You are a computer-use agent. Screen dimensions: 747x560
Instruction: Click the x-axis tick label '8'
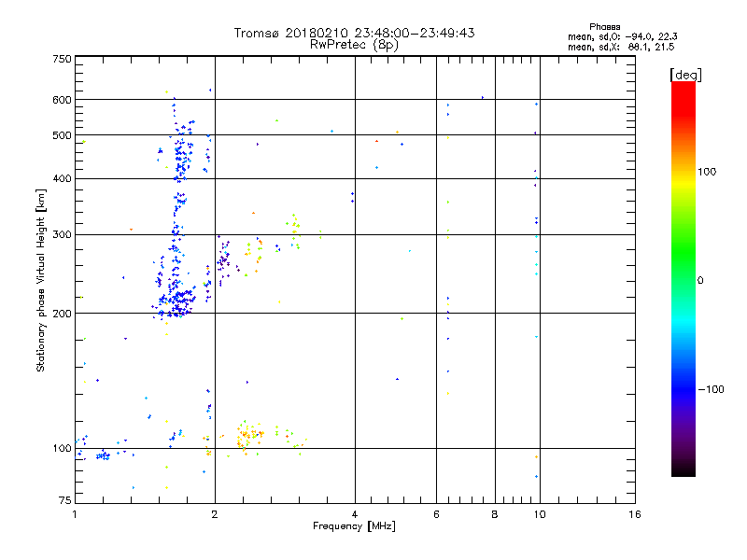pyautogui.click(x=495, y=514)
